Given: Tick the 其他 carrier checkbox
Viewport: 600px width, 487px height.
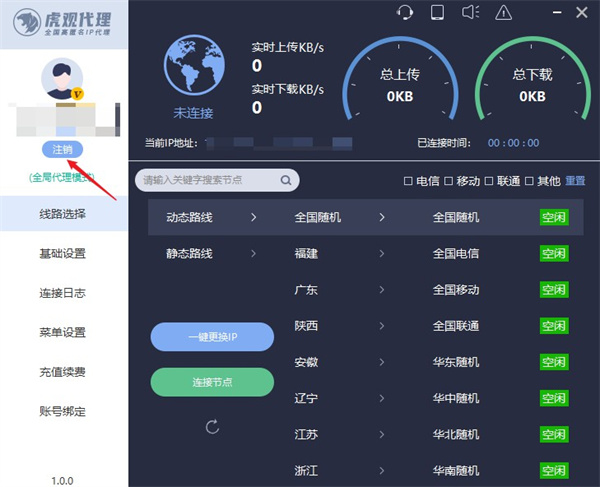Looking at the screenshot, I should (529, 181).
